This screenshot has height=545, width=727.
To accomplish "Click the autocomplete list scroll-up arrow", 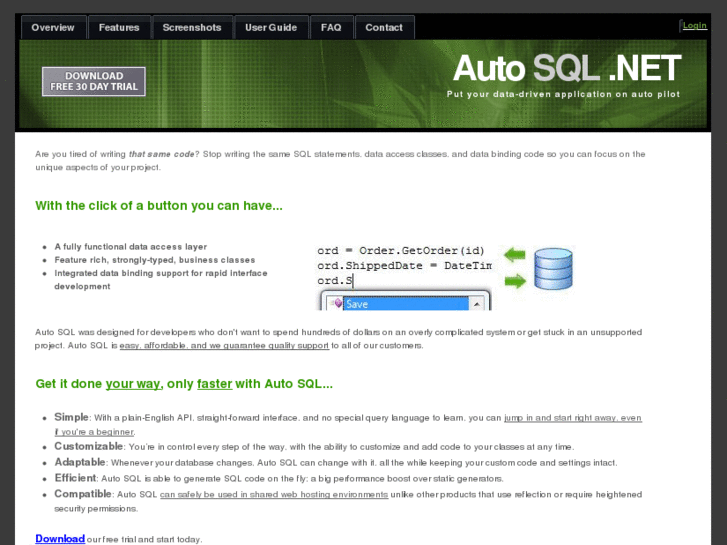I will coord(477,304).
